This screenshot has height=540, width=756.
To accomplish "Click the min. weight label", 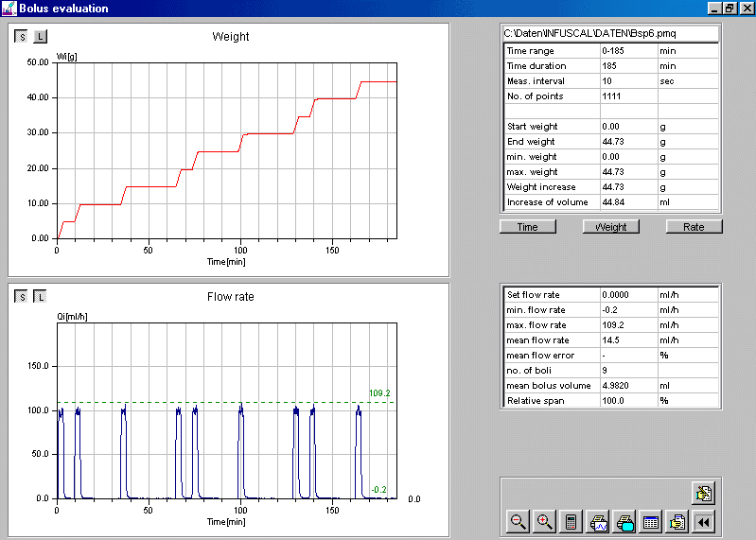I will tap(532, 157).
